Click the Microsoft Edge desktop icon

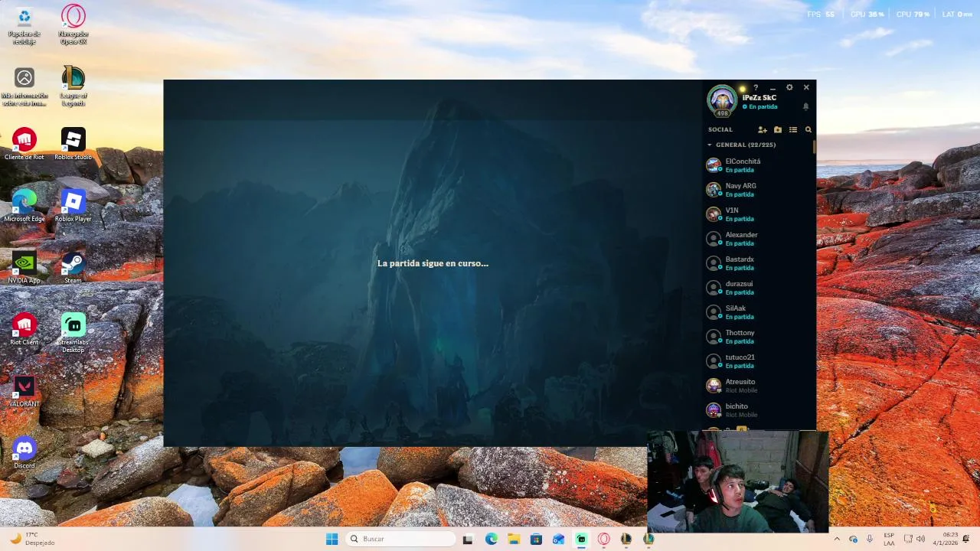pyautogui.click(x=24, y=206)
